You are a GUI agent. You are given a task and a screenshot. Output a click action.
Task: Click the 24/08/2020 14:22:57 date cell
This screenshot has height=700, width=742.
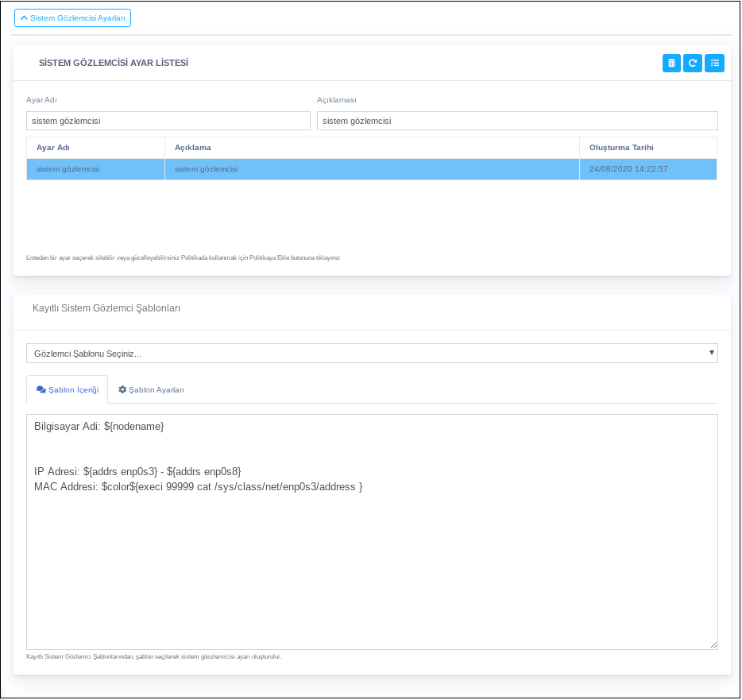pyautogui.click(x=628, y=169)
